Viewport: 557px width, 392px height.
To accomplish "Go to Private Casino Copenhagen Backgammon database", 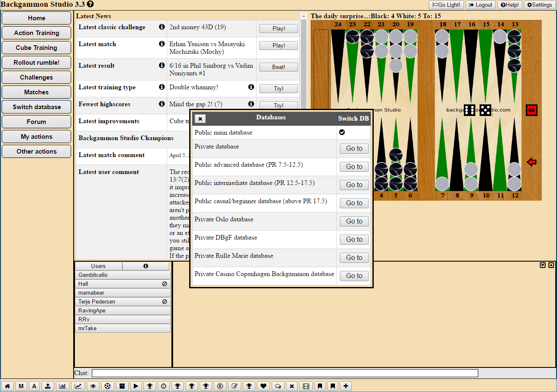I will [x=354, y=276].
